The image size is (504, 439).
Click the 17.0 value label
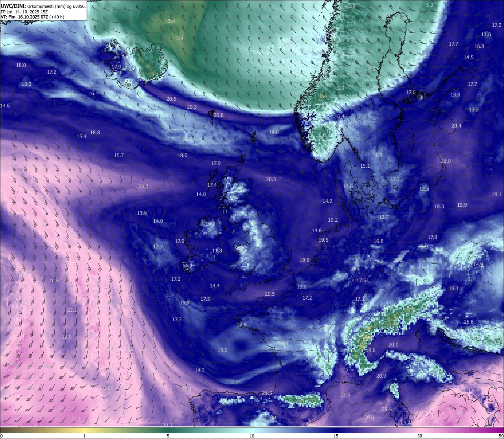497,25
